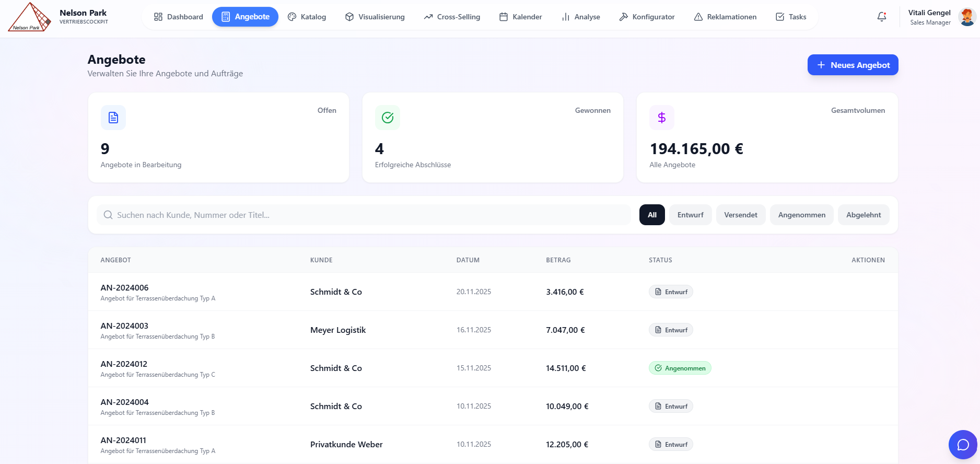Image resolution: width=980 pixels, height=464 pixels.
Task: Click the checkmark icon in Gewonnen card
Action: (388, 118)
